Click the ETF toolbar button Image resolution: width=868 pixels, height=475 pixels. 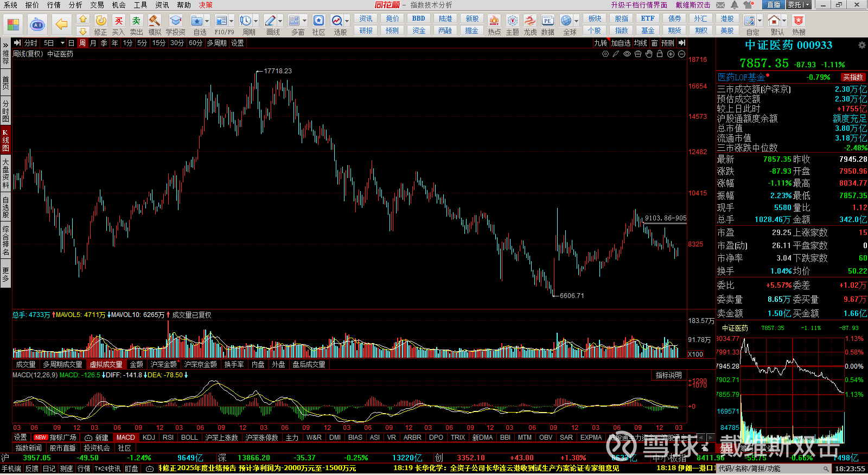[648, 18]
